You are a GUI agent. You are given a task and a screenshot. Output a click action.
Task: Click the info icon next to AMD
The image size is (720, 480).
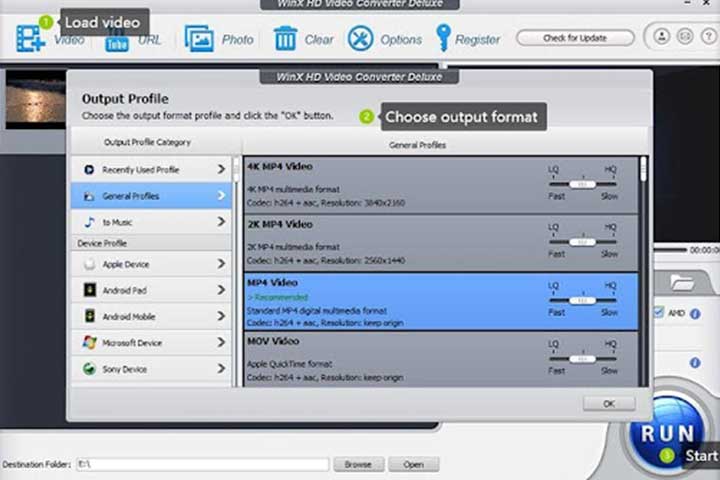point(695,314)
